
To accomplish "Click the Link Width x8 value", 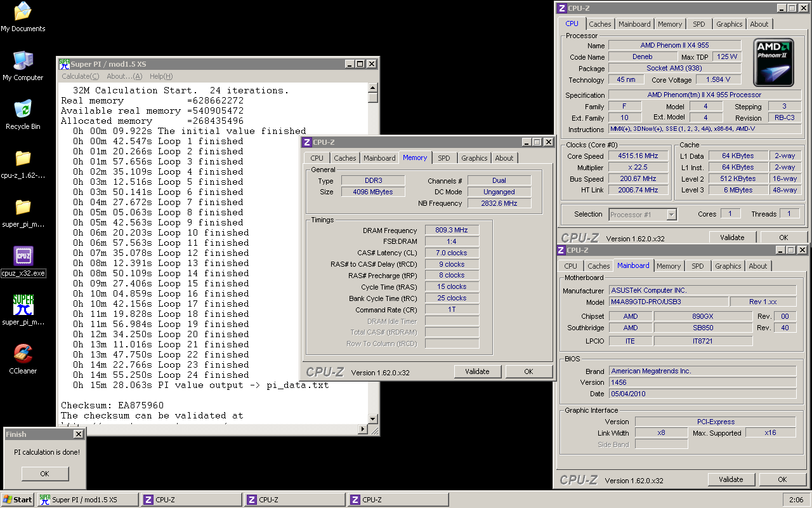I will 661,433.
